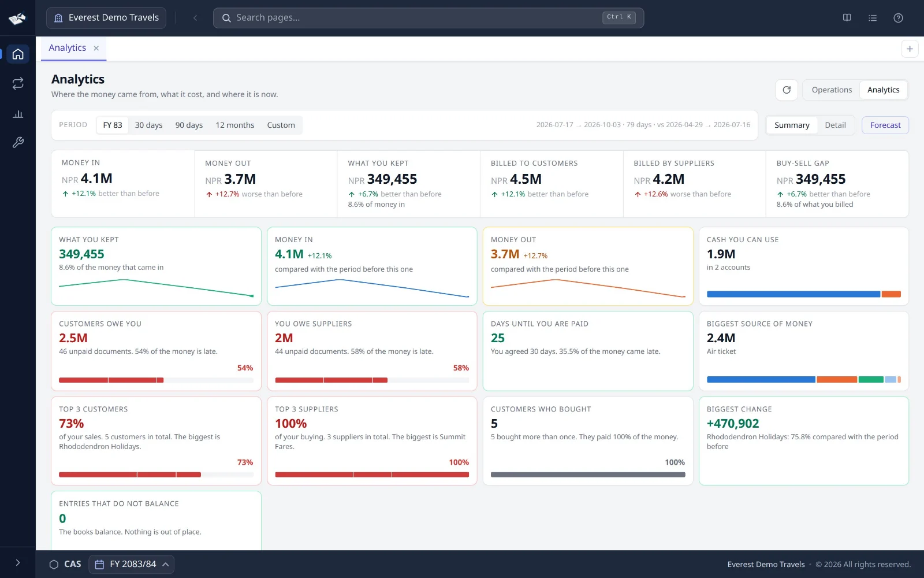924x578 pixels.
Task: Open the Customers Owe You card
Action: coord(156,351)
